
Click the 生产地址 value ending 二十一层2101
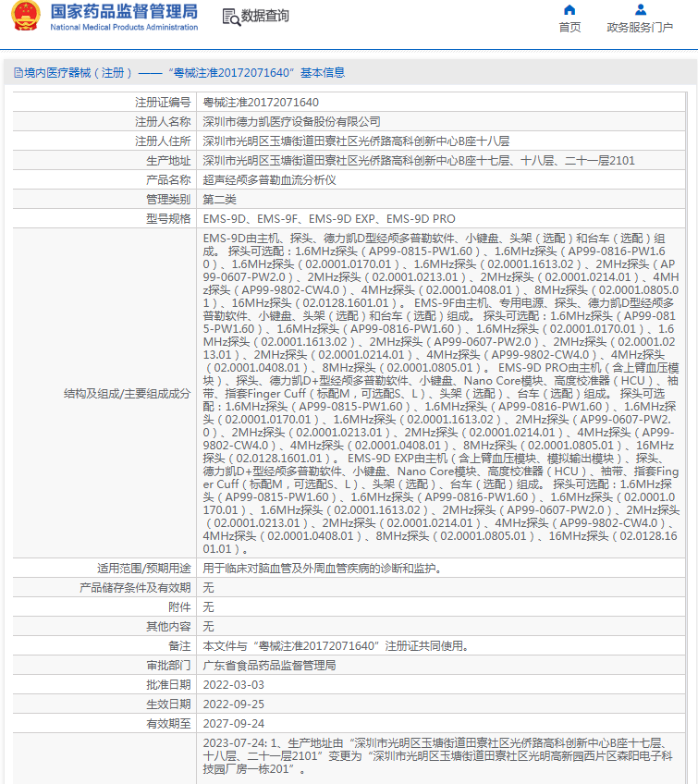(x=419, y=161)
